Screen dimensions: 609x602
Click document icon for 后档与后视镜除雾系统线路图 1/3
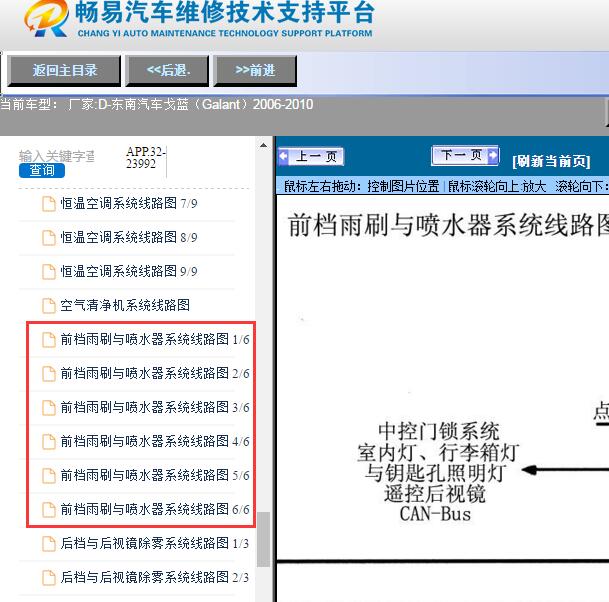pos(49,544)
